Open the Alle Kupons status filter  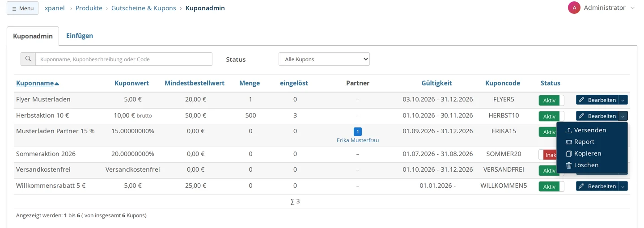click(324, 59)
